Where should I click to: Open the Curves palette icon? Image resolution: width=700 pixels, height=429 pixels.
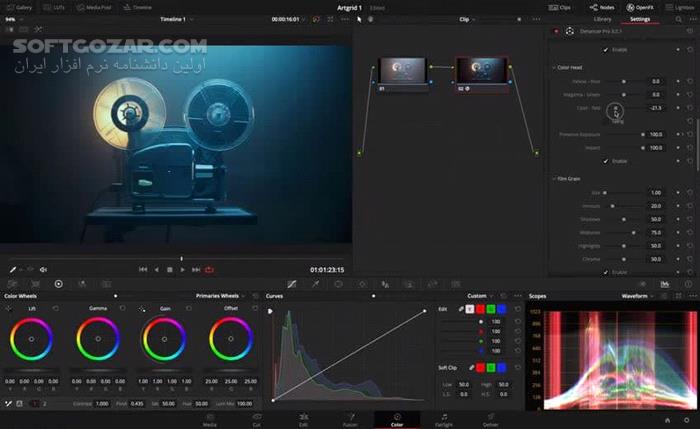(292, 284)
